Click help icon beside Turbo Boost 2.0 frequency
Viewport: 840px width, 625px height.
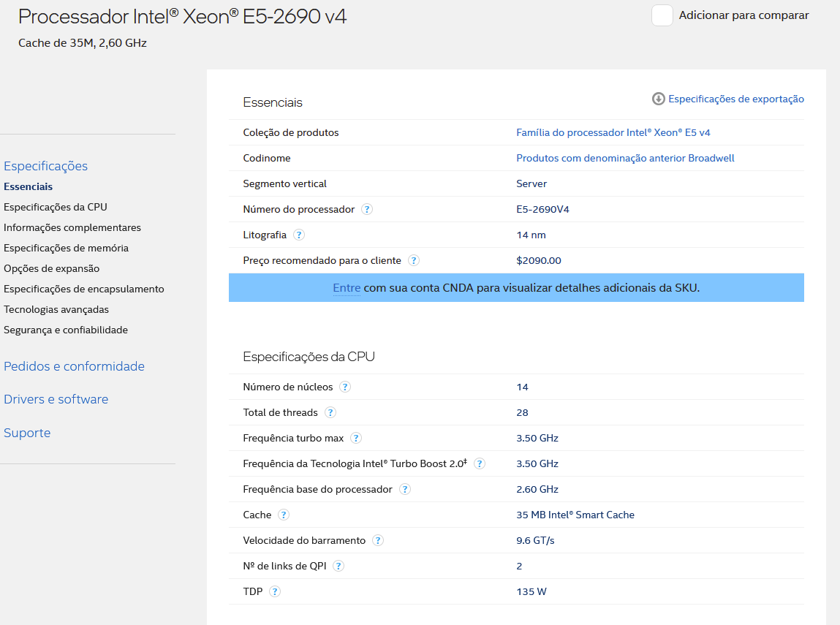coord(480,463)
